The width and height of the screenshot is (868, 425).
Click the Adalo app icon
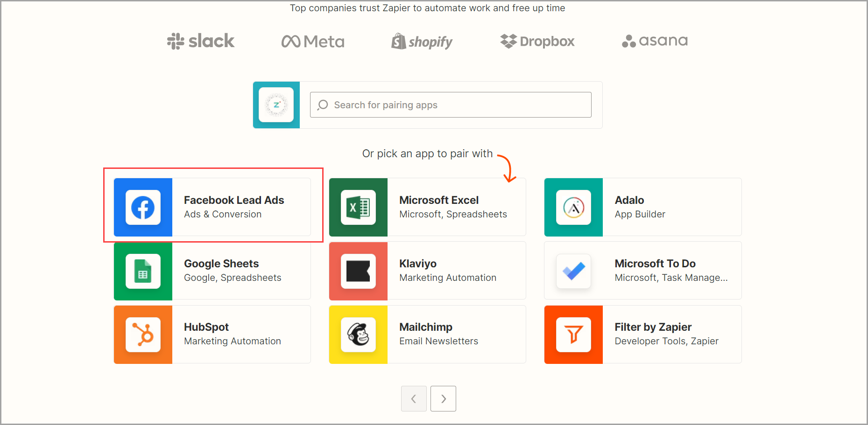coord(573,207)
